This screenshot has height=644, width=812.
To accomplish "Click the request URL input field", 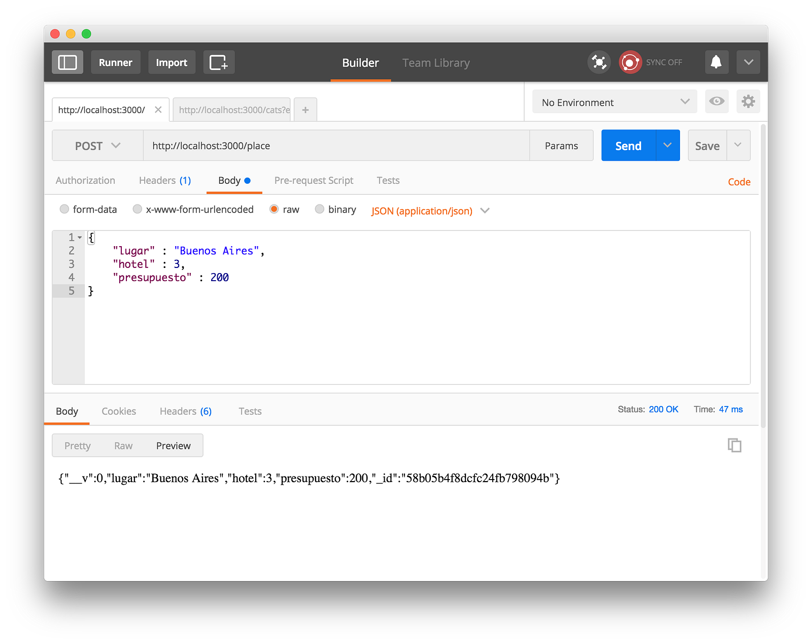I will [336, 146].
